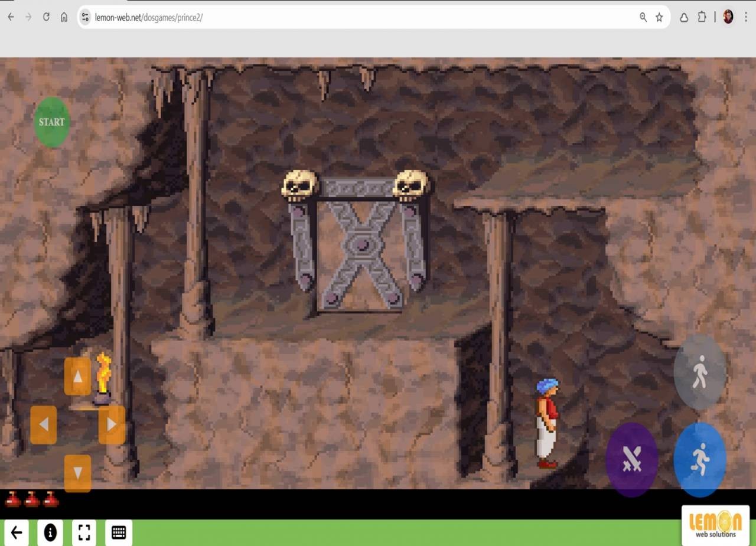Click the back arrow below the game

[x=17, y=533]
